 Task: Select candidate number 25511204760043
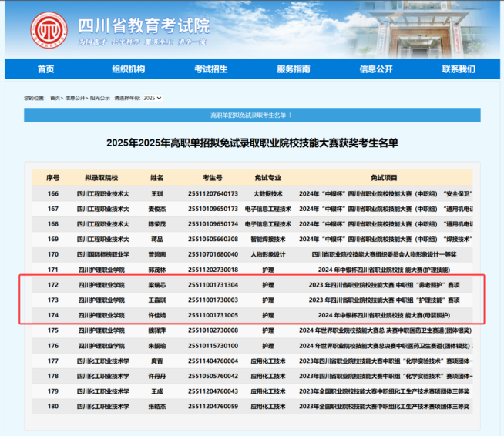pos(213,391)
